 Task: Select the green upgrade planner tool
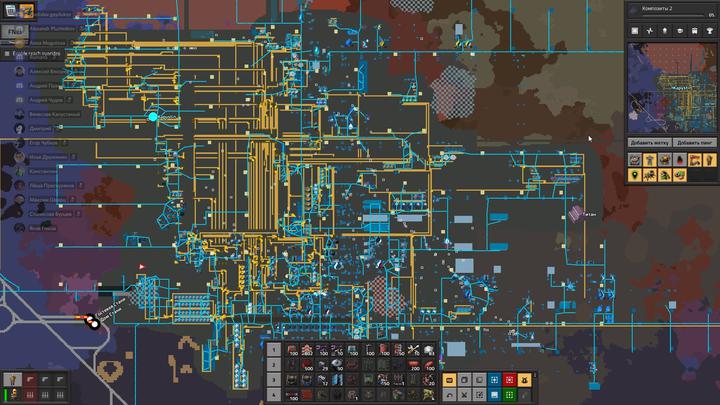[509, 394]
